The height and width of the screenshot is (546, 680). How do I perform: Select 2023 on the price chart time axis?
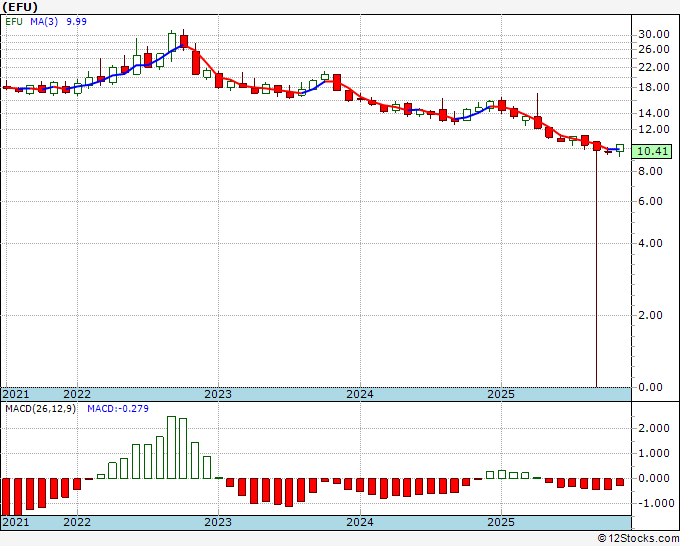click(218, 394)
